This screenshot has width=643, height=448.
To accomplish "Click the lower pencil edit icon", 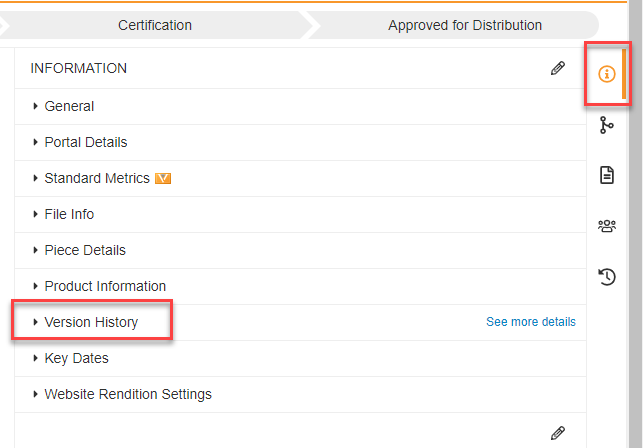I will 558,433.
